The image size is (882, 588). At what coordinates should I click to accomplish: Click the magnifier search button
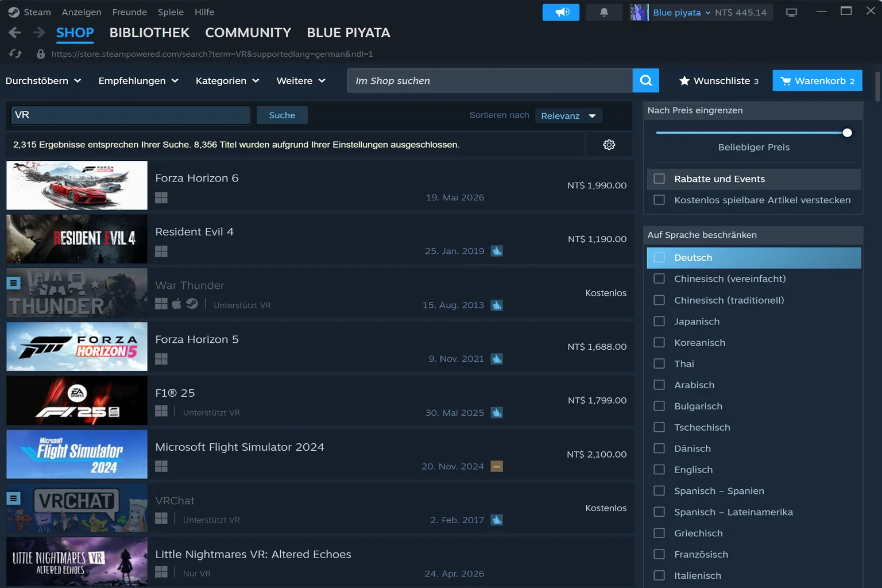646,80
